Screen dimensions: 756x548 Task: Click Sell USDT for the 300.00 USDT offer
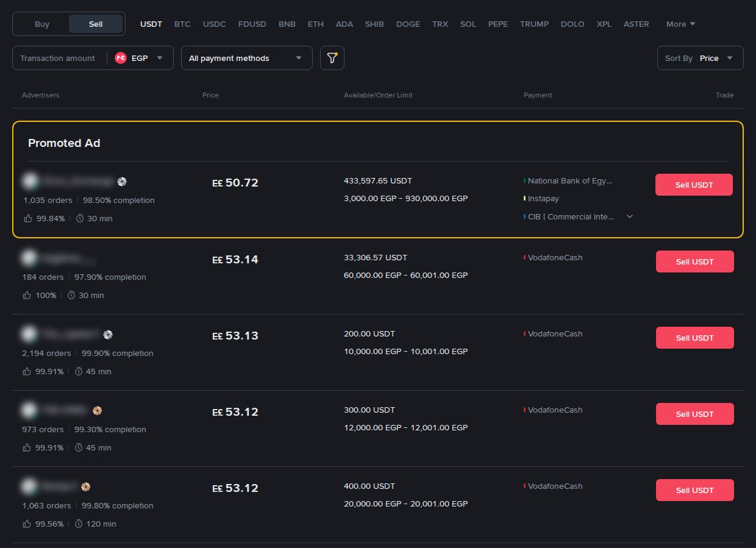(694, 414)
